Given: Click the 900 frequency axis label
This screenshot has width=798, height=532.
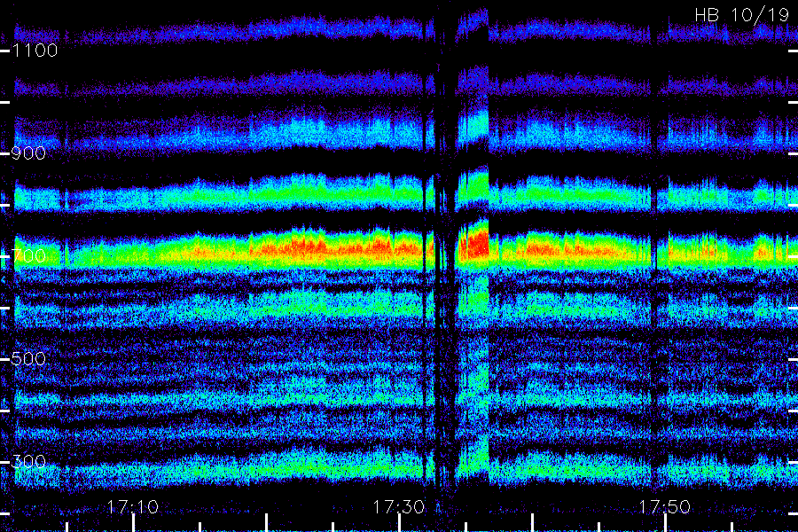Looking at the screenshot, I should (28, 153).
